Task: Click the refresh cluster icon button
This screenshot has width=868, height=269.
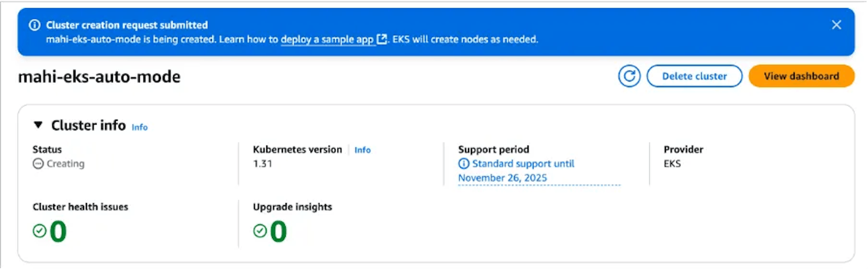Action: 629,76
